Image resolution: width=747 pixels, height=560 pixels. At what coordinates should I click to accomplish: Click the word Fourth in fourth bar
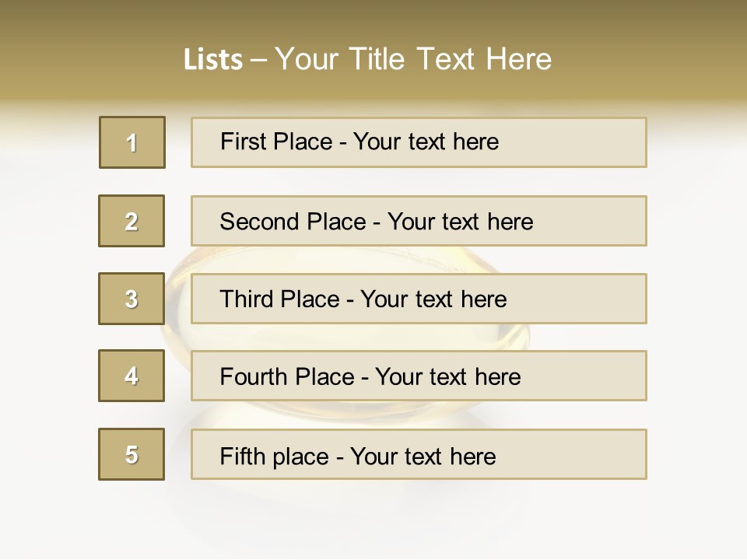coord(254,376)
